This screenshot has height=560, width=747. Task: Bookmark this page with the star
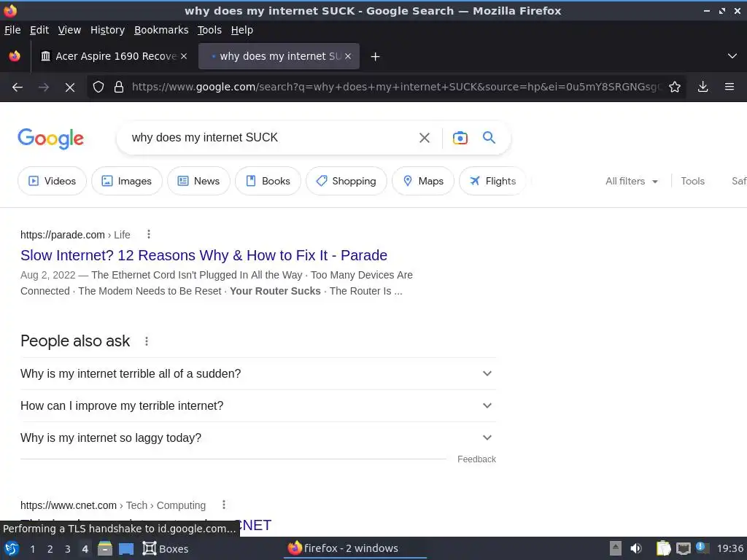click(675, 87)
